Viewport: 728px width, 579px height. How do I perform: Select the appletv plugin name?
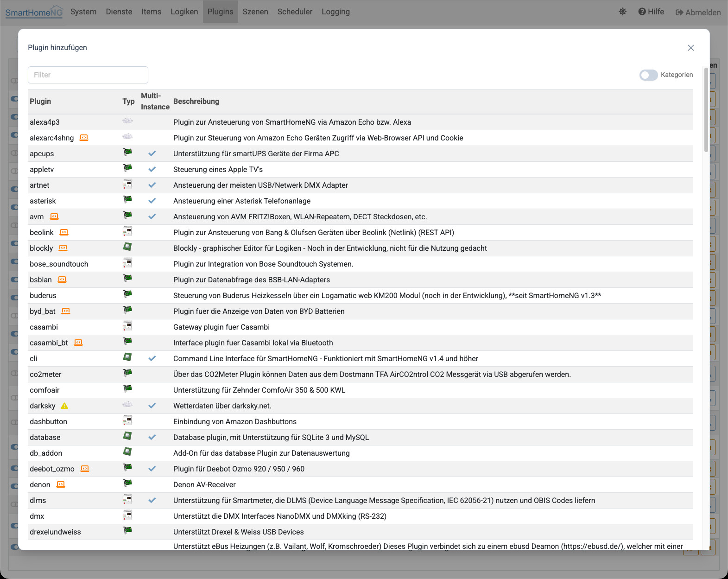coord(42,170)
